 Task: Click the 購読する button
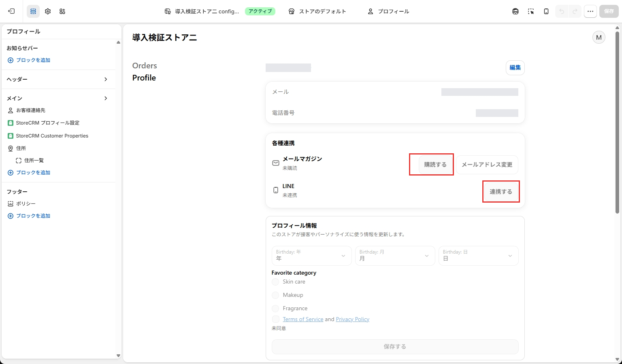tap(435, 165)
